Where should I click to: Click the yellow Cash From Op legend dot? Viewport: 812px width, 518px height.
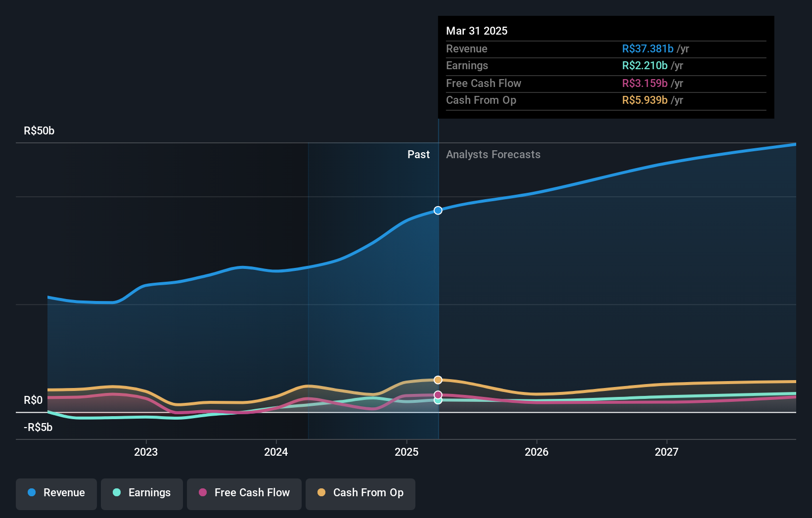pyautogui.click(x=322, y=493)
